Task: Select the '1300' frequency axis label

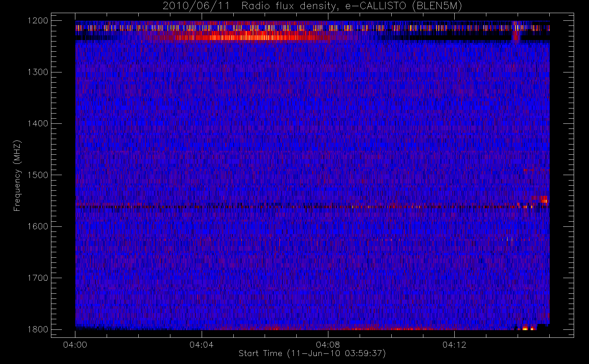Action: tap(38, 72)
